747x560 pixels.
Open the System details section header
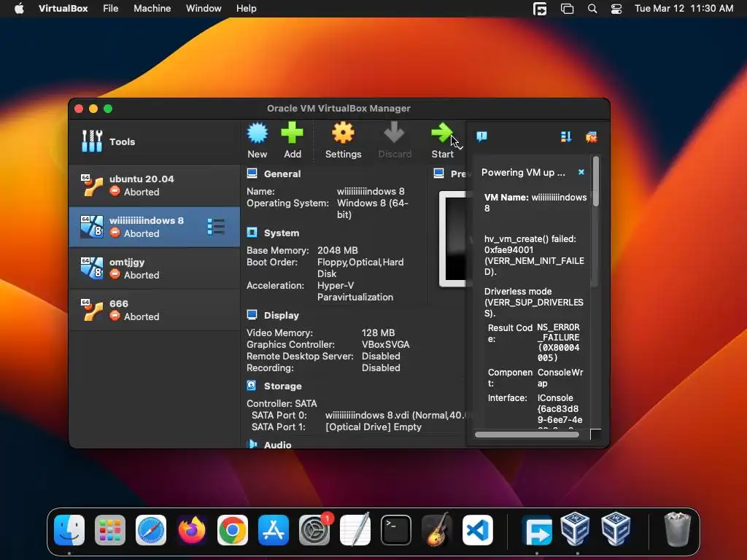281,233
